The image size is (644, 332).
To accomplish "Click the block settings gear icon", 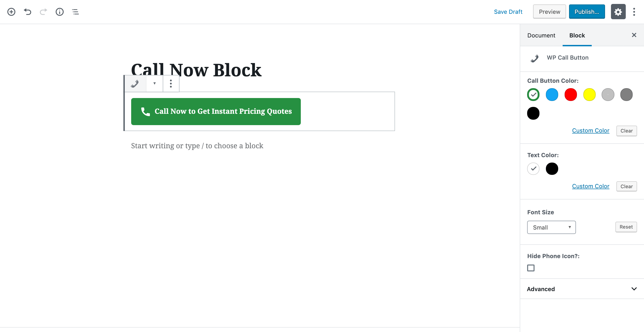I will click(x=618, y=11).
